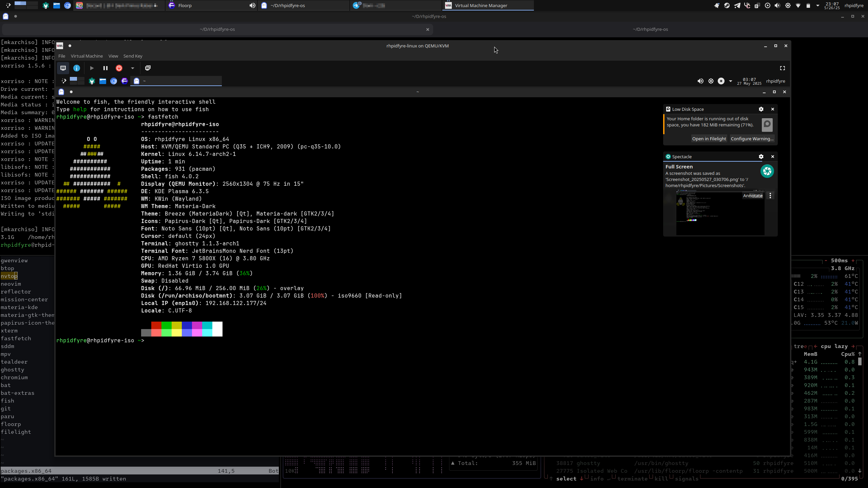Screen dimensions: 868x488
Task: Click 'terminate' option in btop footer
Action: tap(632, 479)
